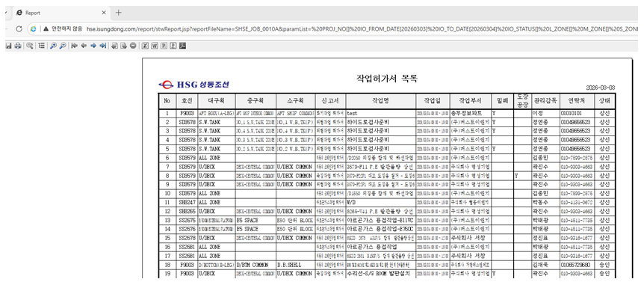The image size is (644, 291).
Task: Click the 연락처 column header
Action: (576, 101)
